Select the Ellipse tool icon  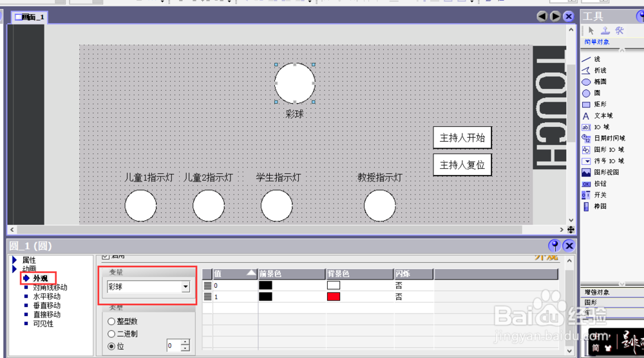click(586, 82)
